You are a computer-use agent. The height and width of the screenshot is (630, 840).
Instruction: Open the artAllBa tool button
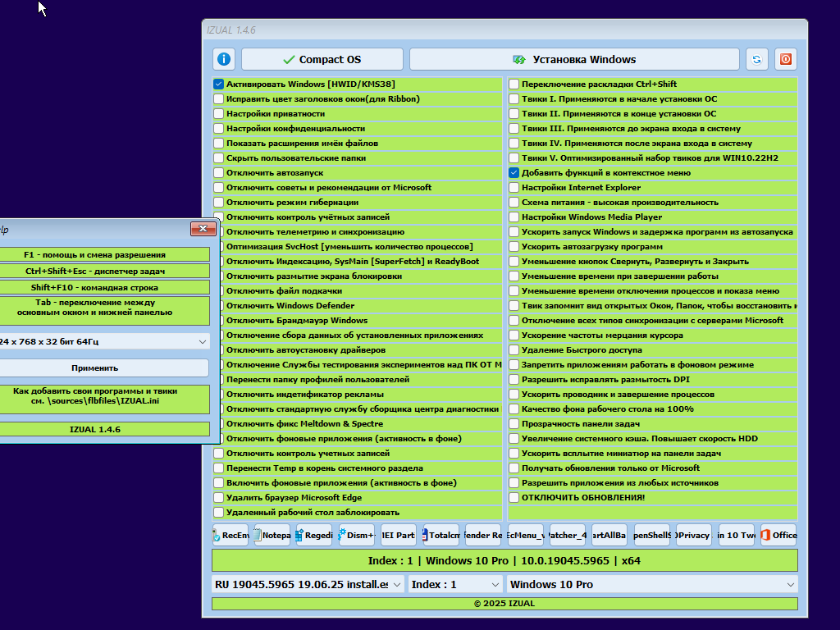click(609, 535)
